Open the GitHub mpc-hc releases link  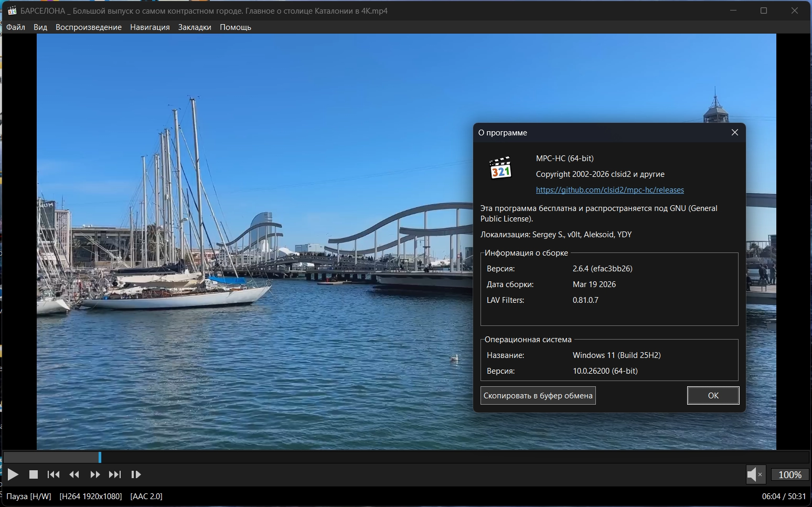click(610, 190)
